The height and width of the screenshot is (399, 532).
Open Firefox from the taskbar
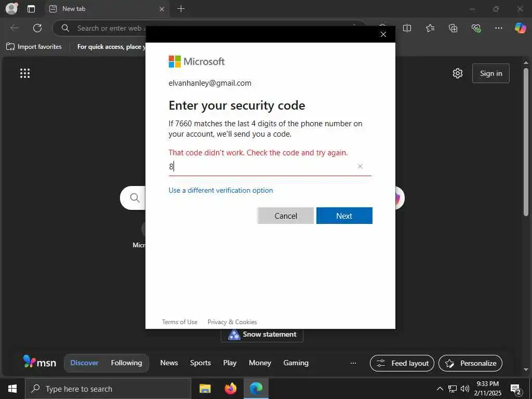(231, 389)
